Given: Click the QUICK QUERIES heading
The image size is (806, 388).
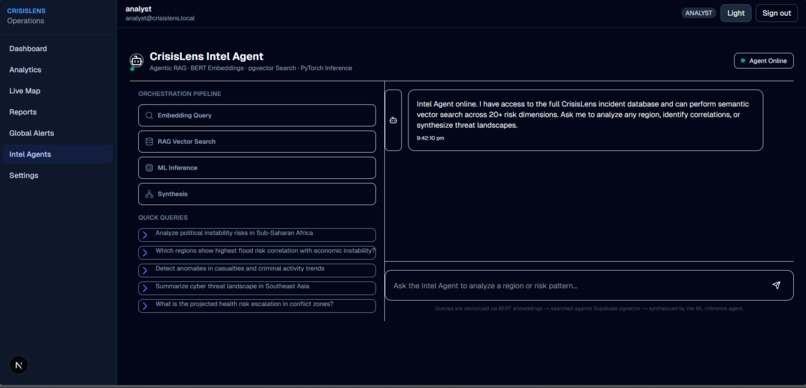Looking at the screenshot, I should click(x=163, y=218).
